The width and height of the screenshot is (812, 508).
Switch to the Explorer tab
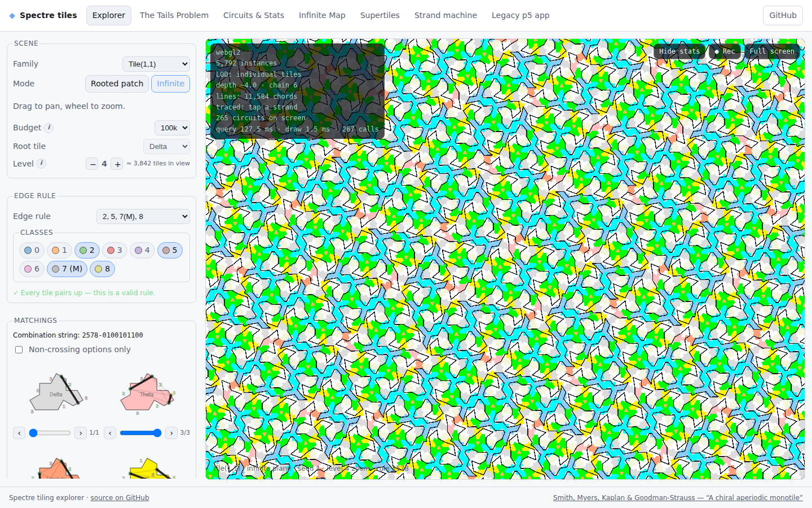pos(109,15)
